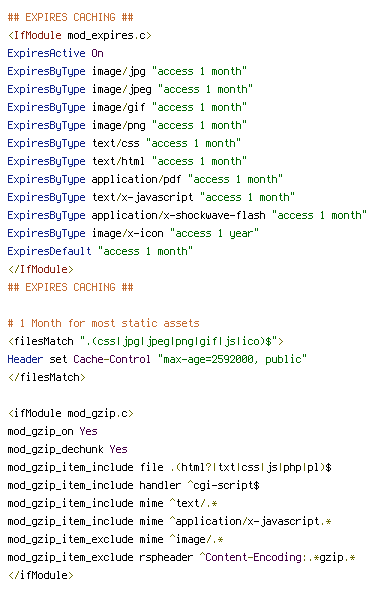Click the x-shockwave-flash expires line

187,215
